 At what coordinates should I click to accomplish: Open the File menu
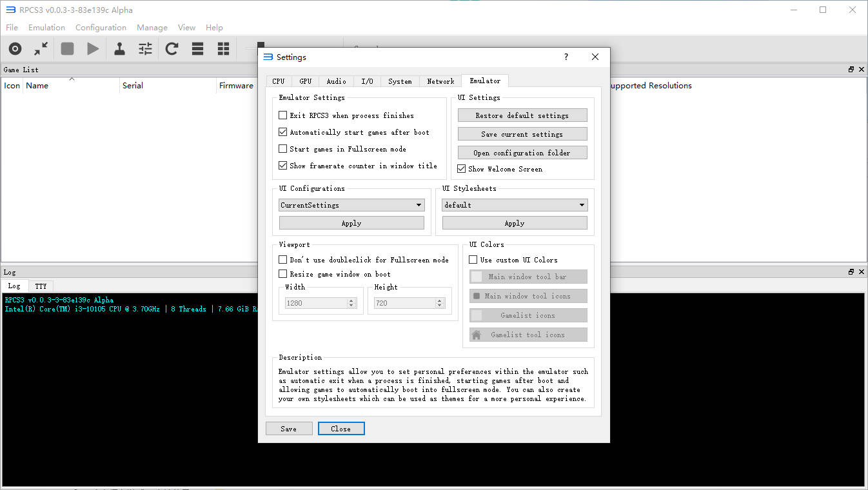point(12,28)
